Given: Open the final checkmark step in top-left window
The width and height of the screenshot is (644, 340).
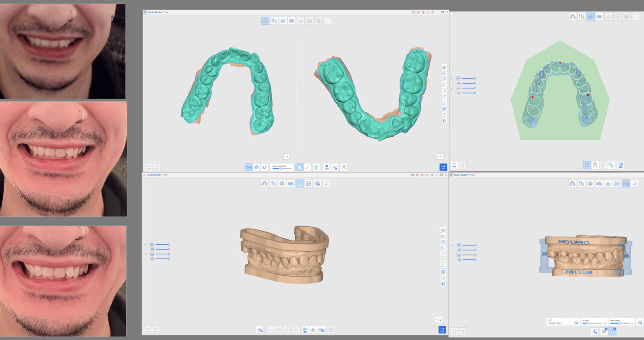Looking at the screenshot, I should pos(327,21).
